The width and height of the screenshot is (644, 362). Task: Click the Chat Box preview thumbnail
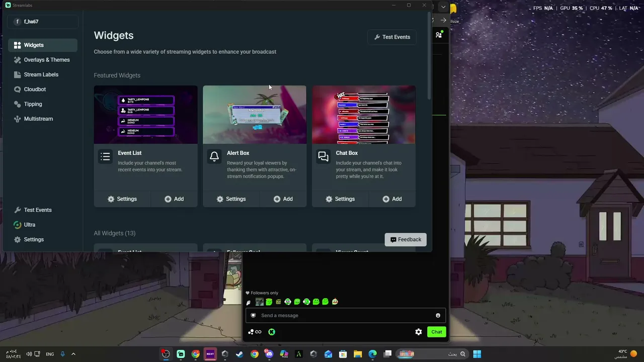(364, 115)
